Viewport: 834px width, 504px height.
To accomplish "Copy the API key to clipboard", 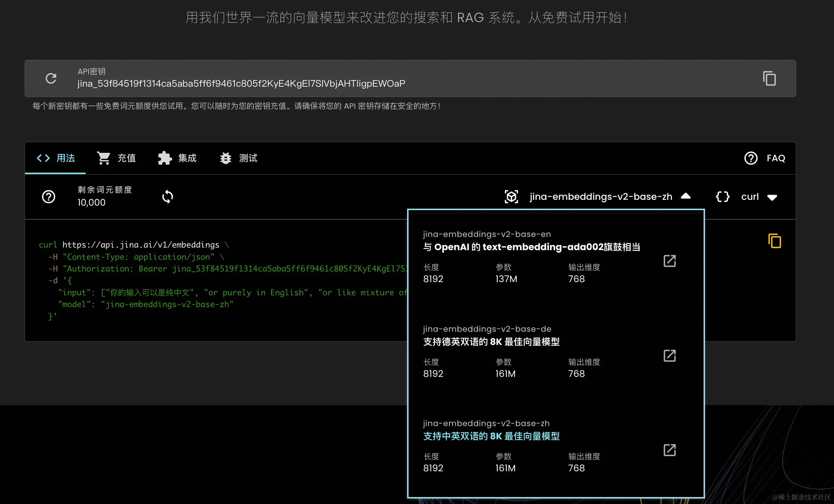I will coord(769,78).
